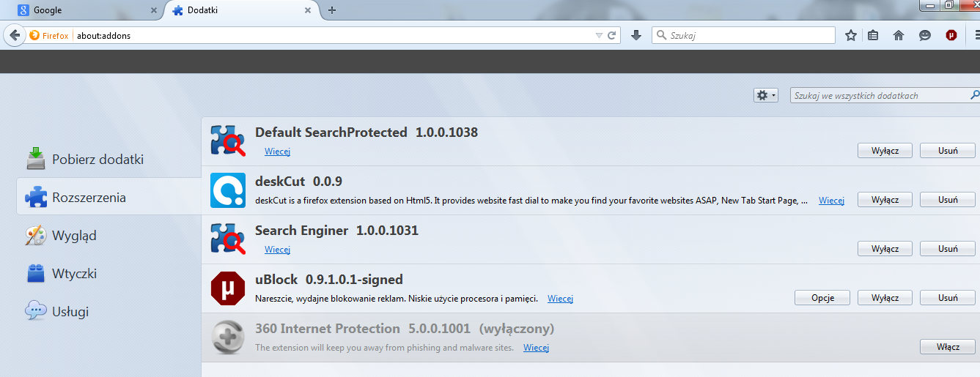Open Więcej link for deskCut
The height and width of the screenshot is (377, 980).
tap(832, 201)
